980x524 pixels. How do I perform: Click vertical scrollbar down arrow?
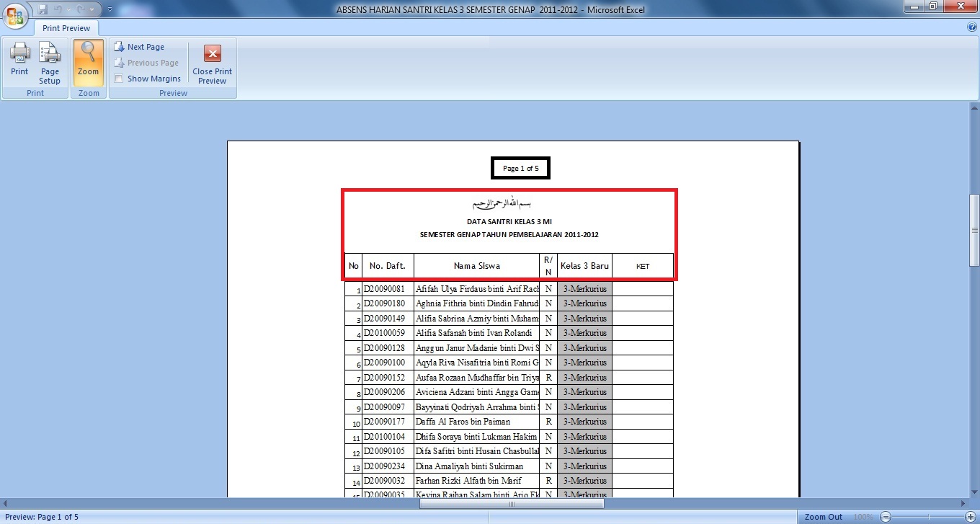click(x=974, y=491)
